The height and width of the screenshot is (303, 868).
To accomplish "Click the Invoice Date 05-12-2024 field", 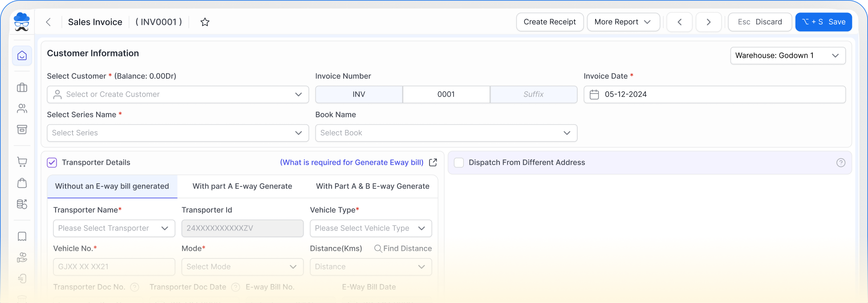I will [x=714, y=94].
